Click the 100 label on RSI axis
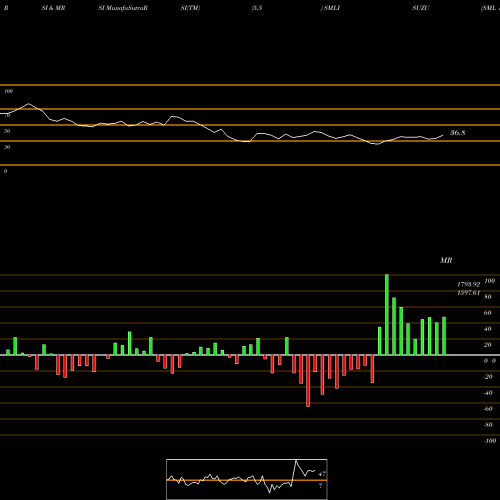The image size is (500, 500). point(8,91)
